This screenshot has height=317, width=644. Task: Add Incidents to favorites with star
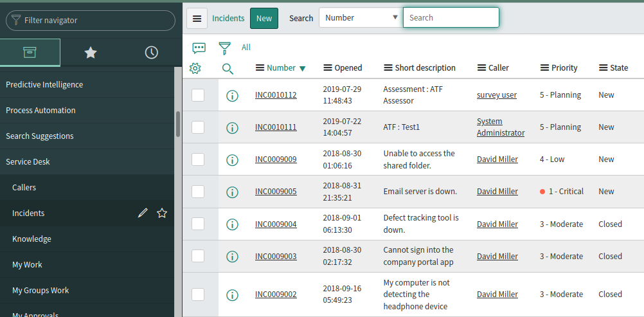[162, 213]
